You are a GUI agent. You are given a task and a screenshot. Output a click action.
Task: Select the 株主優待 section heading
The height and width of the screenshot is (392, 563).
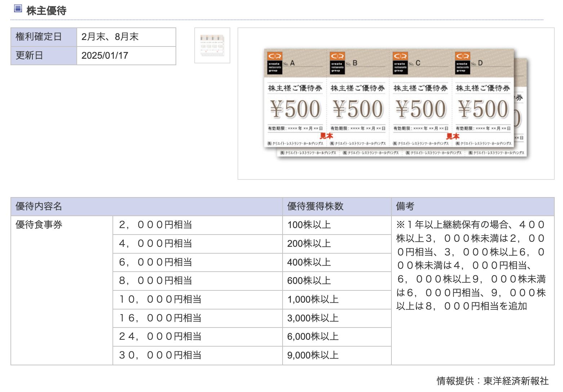pos(46,11)
